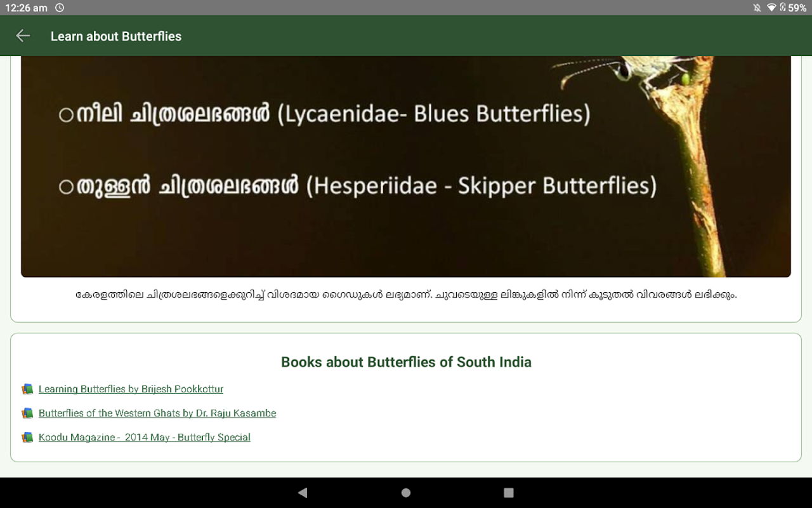Open Koodu Magazine 2014 May Butterfly Special

click(145, 437)
